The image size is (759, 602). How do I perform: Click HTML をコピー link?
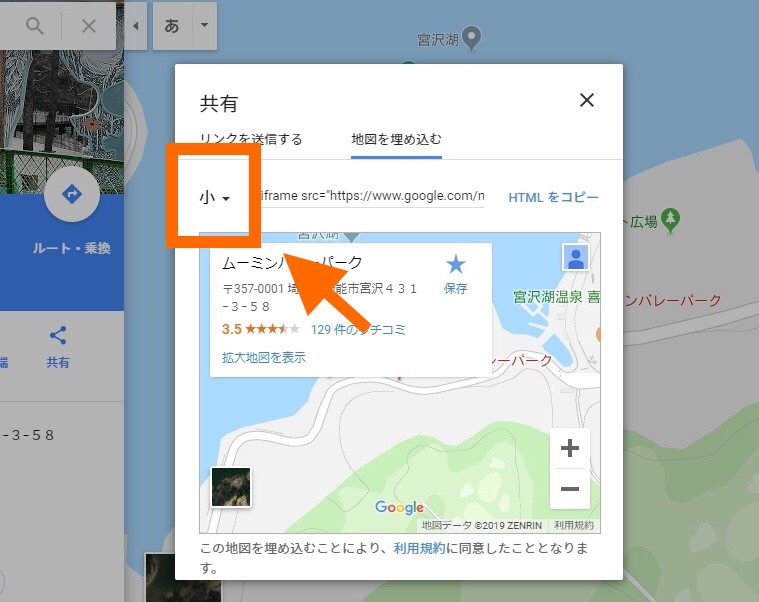553,197
